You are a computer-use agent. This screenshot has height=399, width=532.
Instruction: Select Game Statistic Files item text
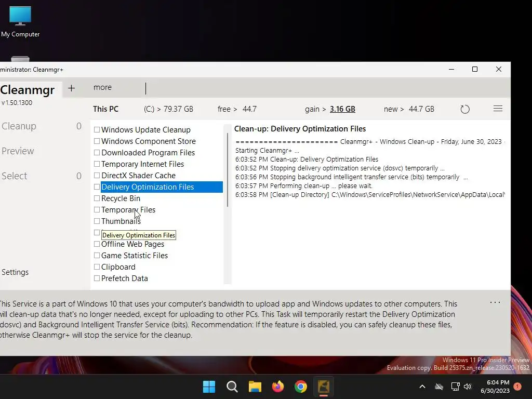coord(135,256)
